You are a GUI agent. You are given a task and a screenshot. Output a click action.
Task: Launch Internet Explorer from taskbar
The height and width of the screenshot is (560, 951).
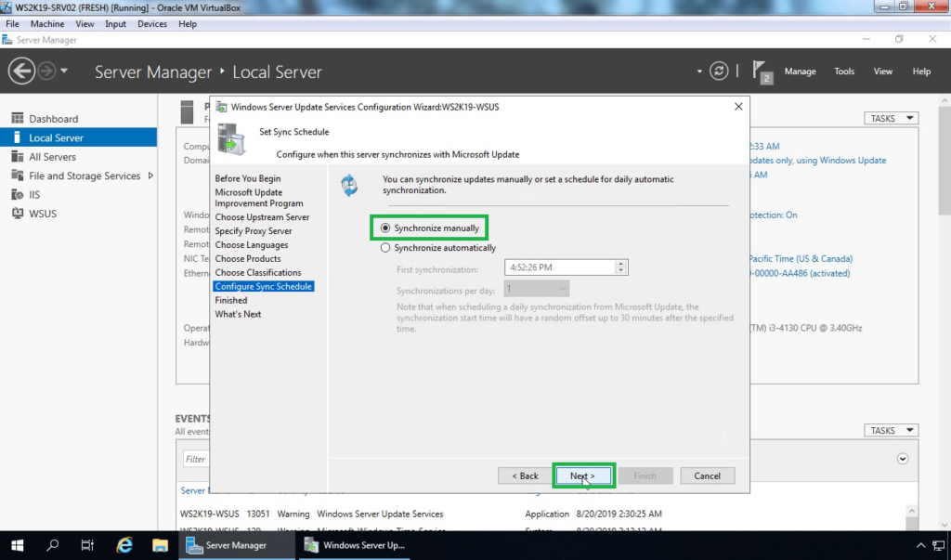click(124, 545)
